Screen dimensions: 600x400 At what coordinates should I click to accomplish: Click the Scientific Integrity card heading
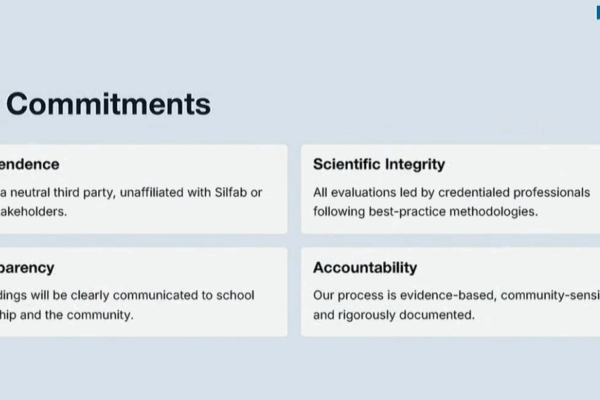(379, 164)
